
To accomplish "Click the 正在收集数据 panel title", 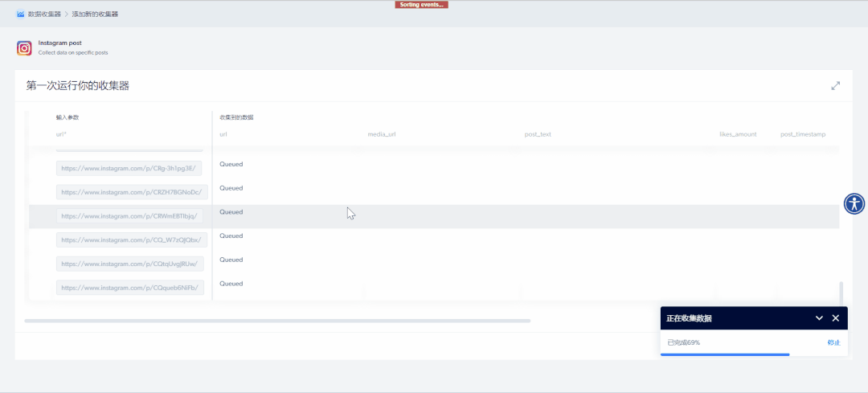I will click(x=690, y=318).
